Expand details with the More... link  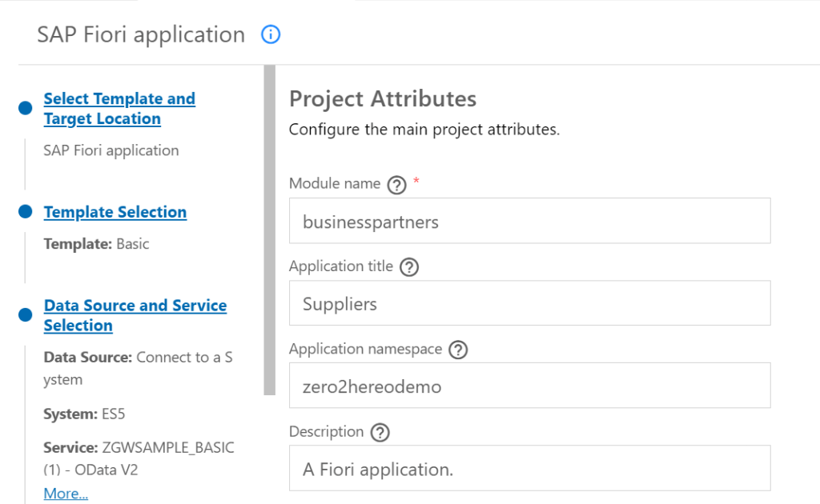tap(66, 494)
